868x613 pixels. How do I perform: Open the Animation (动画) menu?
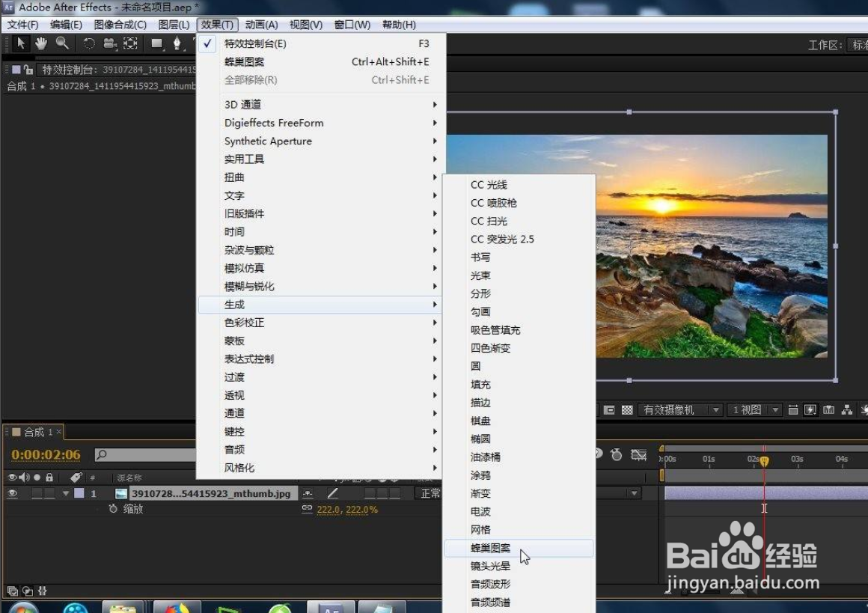(261, 25)
